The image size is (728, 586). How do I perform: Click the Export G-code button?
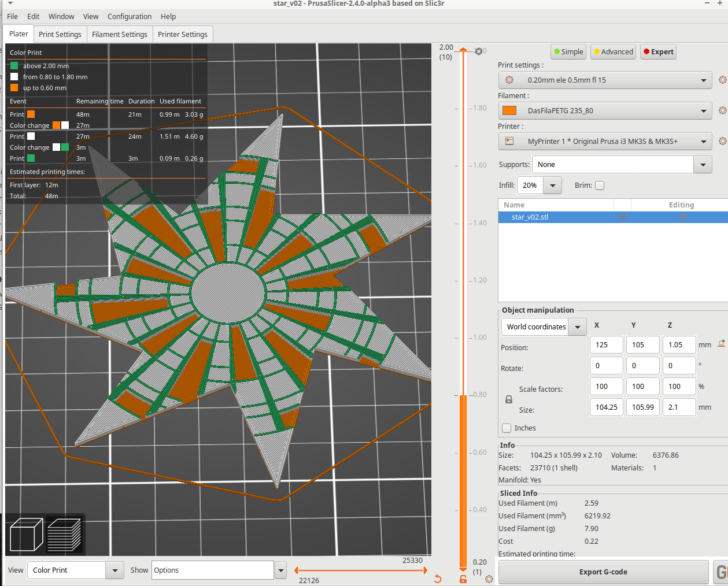(x=603, y=572)
